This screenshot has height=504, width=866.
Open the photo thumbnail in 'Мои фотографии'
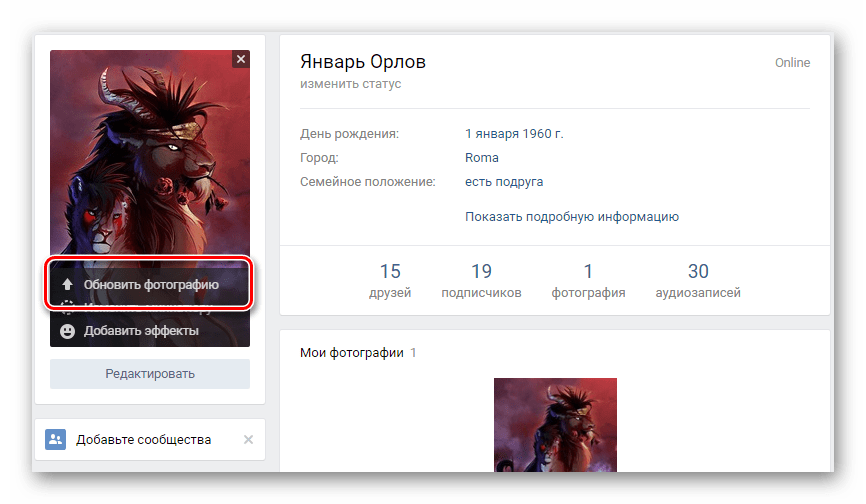point(555,425)
